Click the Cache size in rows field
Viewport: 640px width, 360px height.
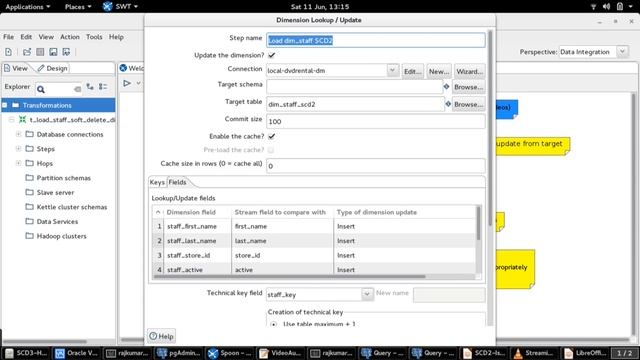click(x=376, y=166)
